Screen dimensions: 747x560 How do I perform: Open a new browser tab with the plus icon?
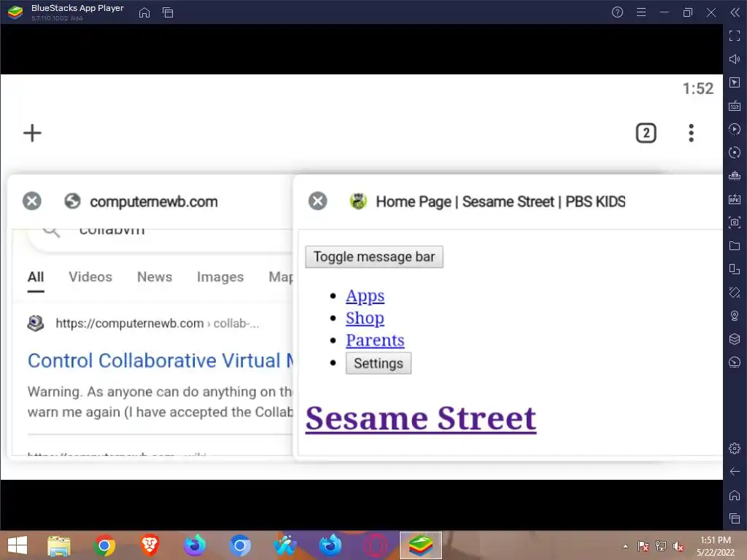[32, 133]
